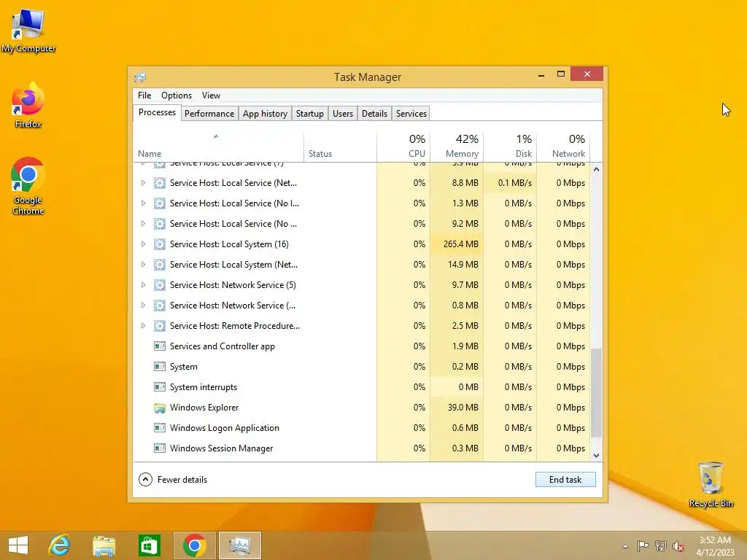Expand the 9.2 MB Local Service (No ... row

pos(143,224)
